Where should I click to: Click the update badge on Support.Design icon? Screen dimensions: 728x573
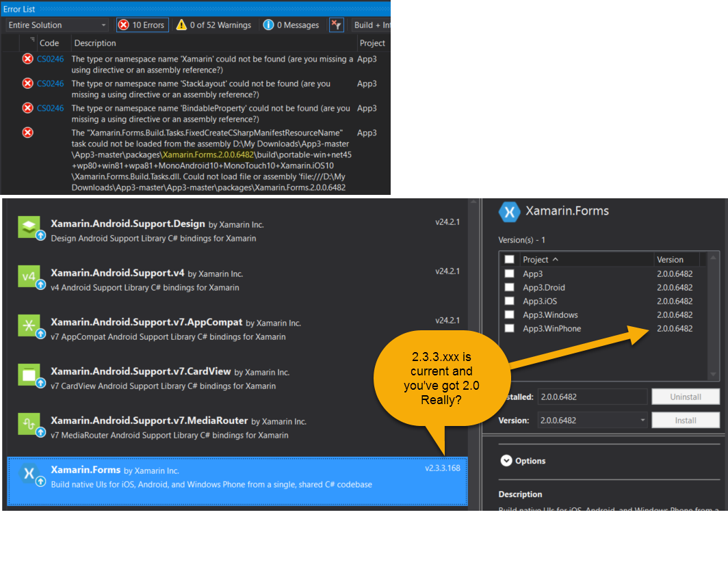[41, 235]
